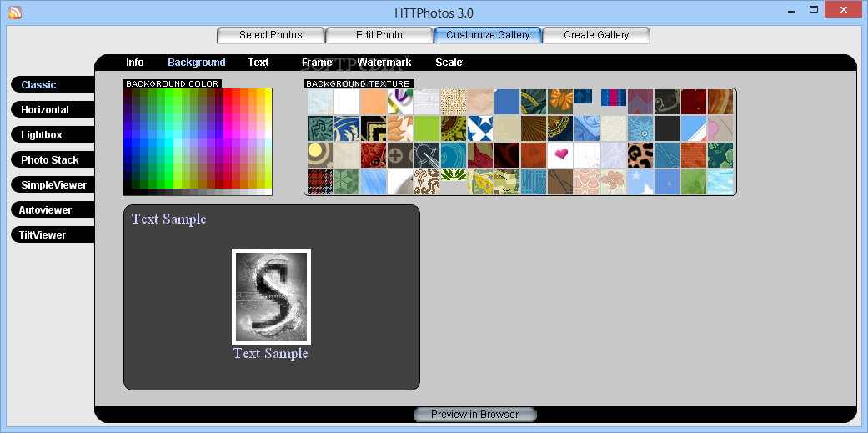Image resolution: width=868 pixels, height=433 pixels.
Task: Open the Watermark settings section
Action: click(384, 63)
